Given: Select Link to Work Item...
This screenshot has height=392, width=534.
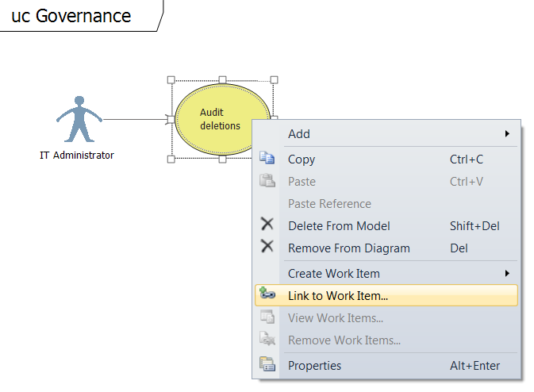Looking at the screenshot, I should (x=386, y=295).
